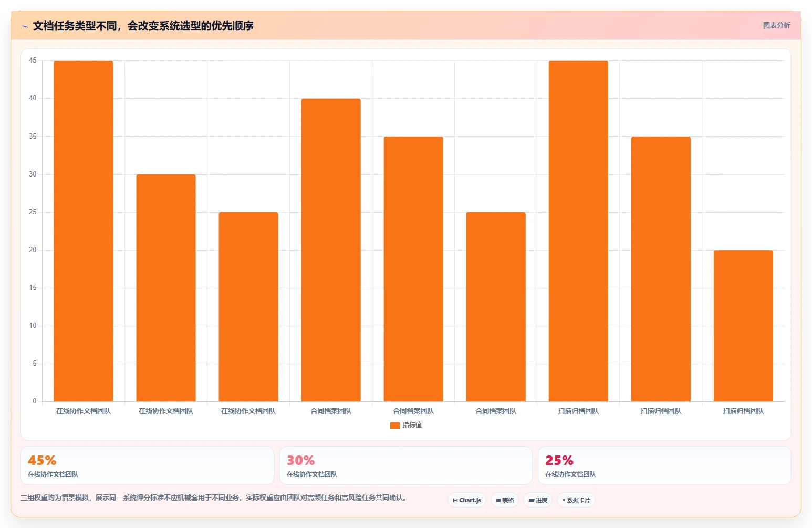Click the y-axis tick label 5
The image size is (812, 528).
point(35,364)
